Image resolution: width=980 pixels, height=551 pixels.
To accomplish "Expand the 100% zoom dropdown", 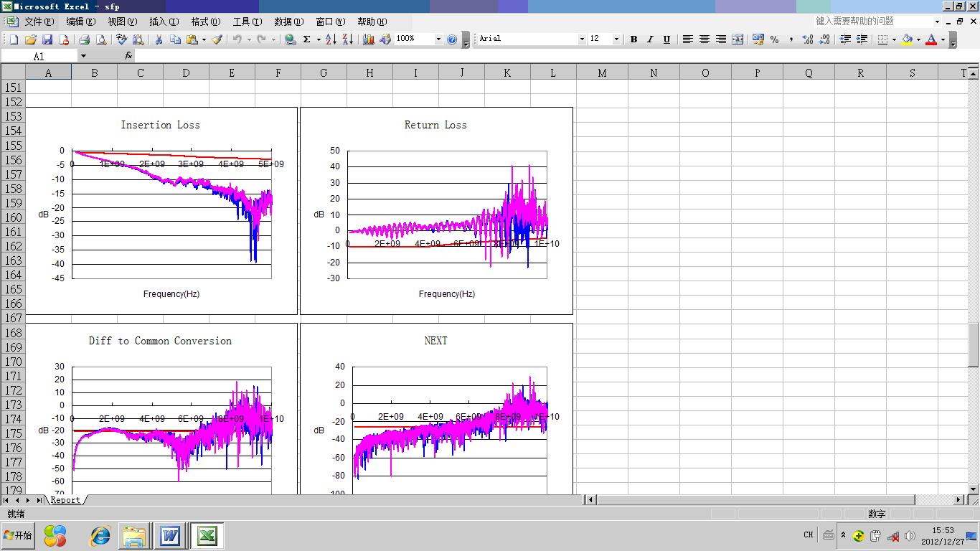I will point(438,39).
